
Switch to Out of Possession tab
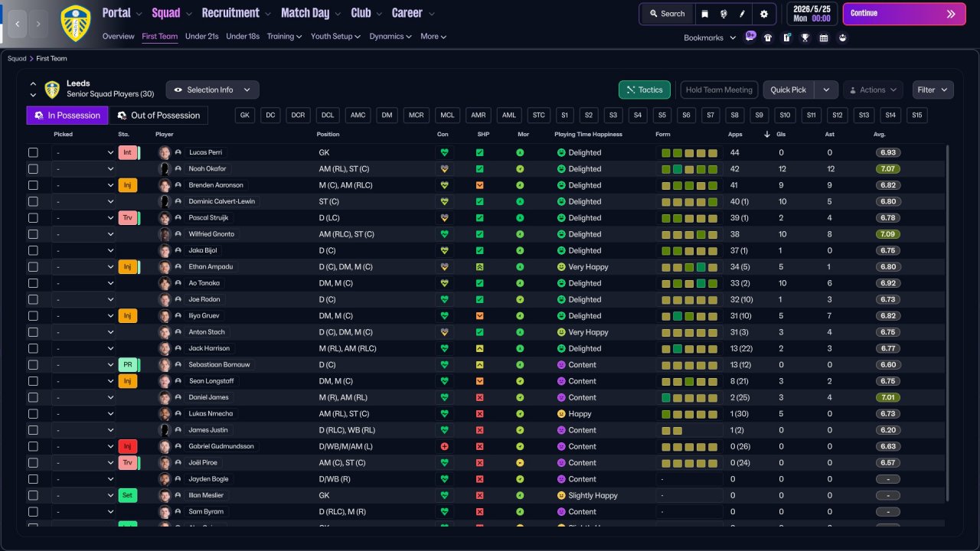pyautogui.click(x=158, y=116)
